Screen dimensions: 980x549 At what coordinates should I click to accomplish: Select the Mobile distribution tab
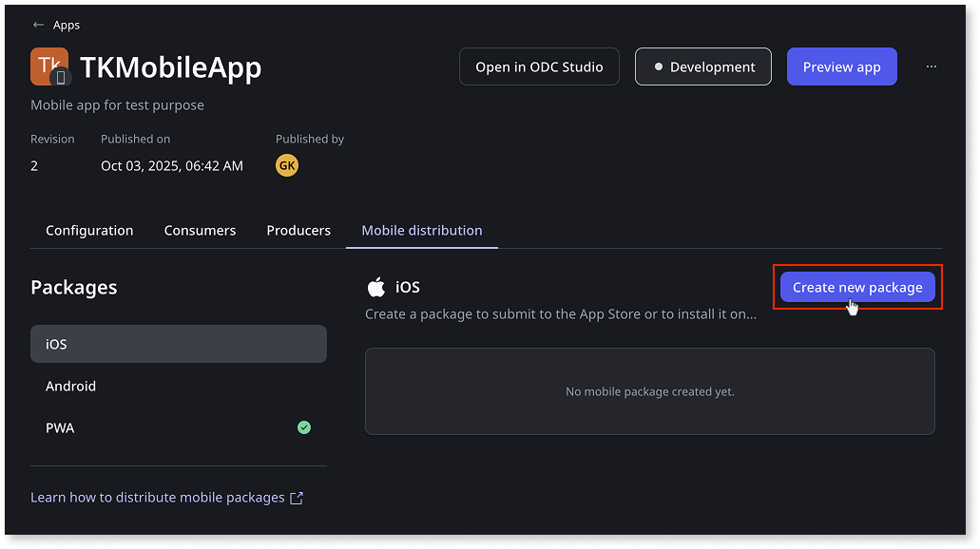tap(421, 230)
